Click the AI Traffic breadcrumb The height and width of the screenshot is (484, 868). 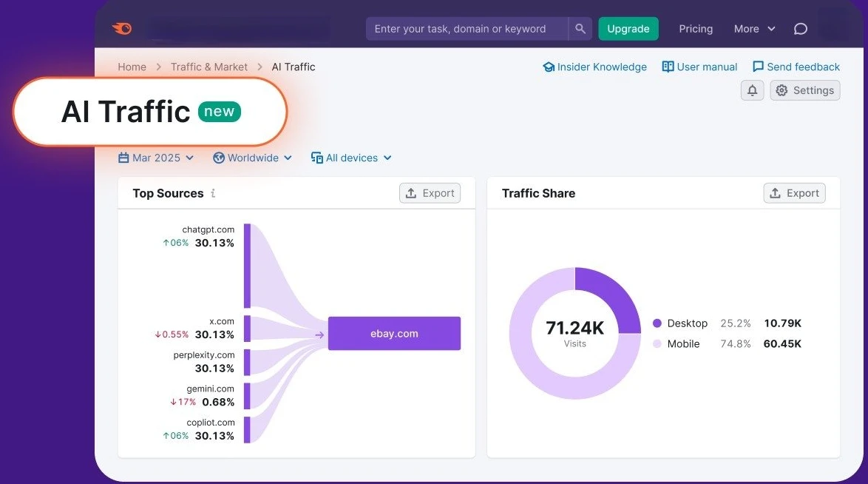[294, 67]
